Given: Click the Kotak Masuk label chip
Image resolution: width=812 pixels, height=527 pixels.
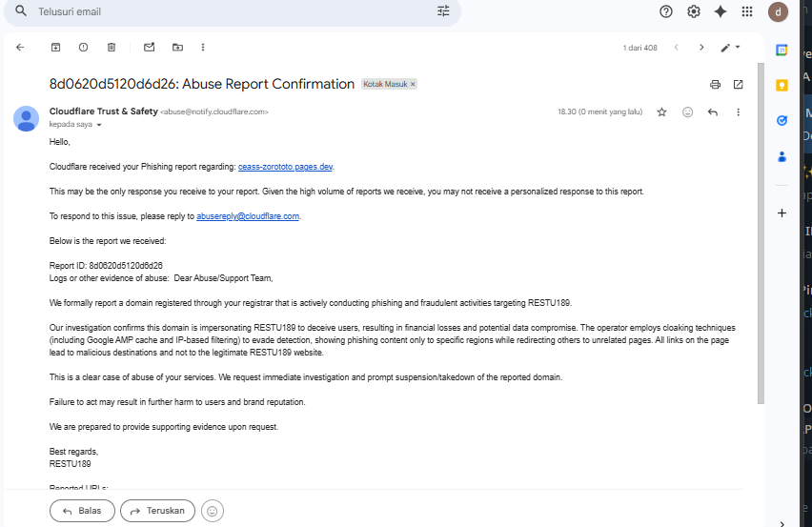Looking at the screenshot, I should click(385, 84).
